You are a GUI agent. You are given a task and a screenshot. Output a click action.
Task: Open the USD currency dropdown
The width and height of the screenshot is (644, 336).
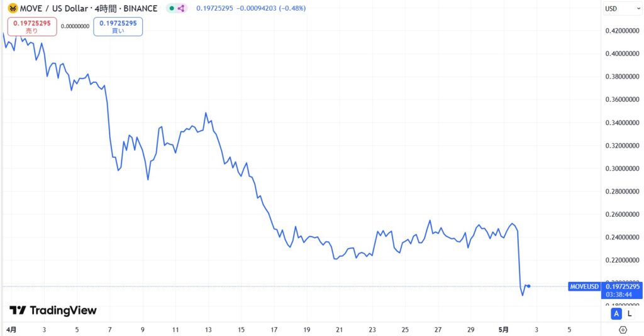[x=622, y=9]
